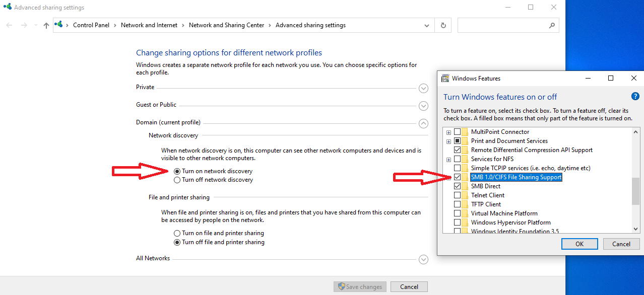Click Network and Internet breadcrumb
Image resolution: width=644 pixels, height=295 pixels.
(149, 25)
